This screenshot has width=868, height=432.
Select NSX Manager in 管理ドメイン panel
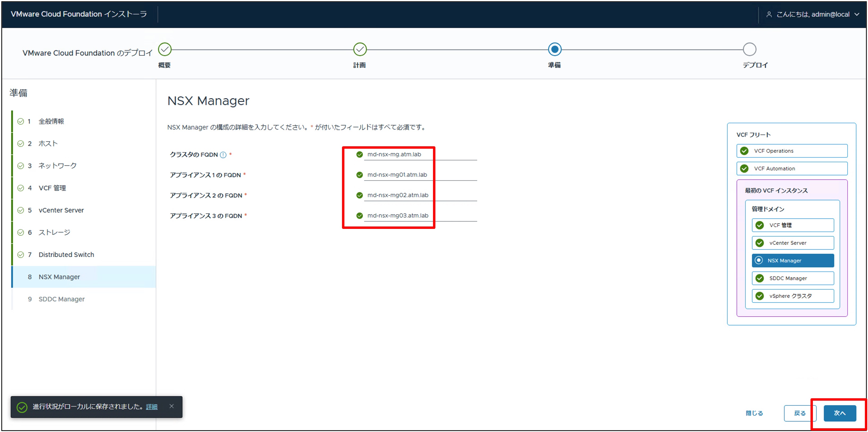coord(793,261)
